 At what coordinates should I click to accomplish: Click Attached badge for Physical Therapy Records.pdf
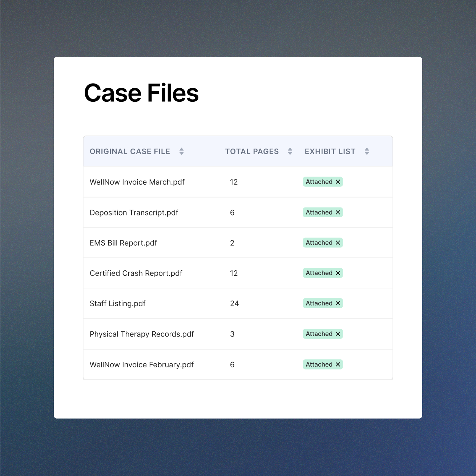[x=319, y=334]
